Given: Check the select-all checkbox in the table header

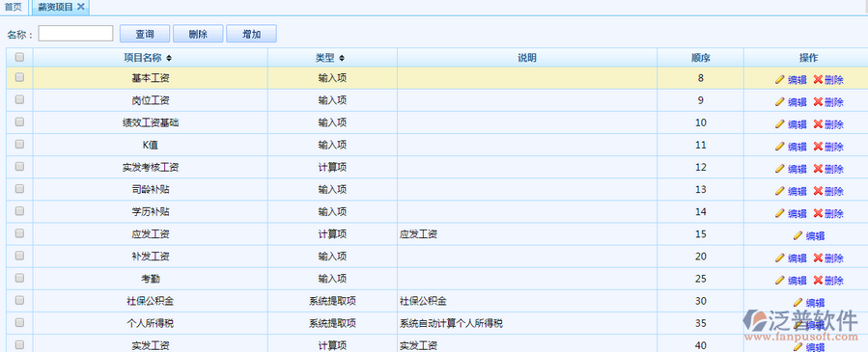Looking at the screenshot, I should [19, 57].
